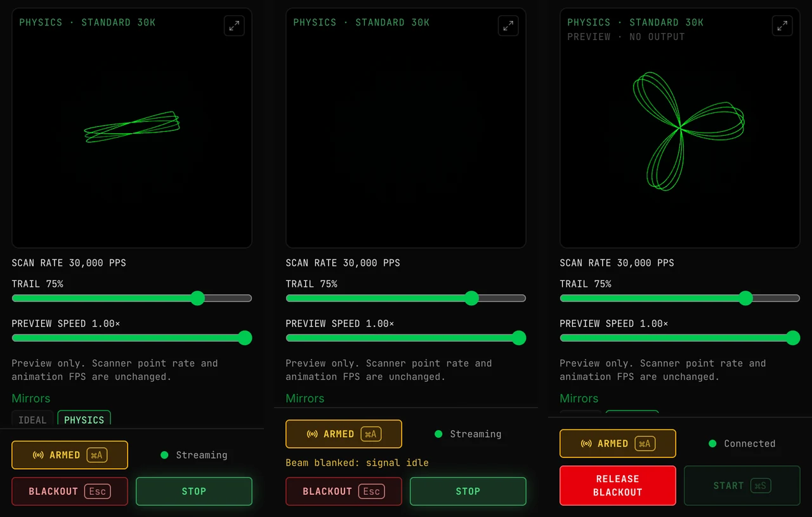Click the blank preview canvas in the middle panel
This screenshot has height=517, width=812.
click(406, 128)
